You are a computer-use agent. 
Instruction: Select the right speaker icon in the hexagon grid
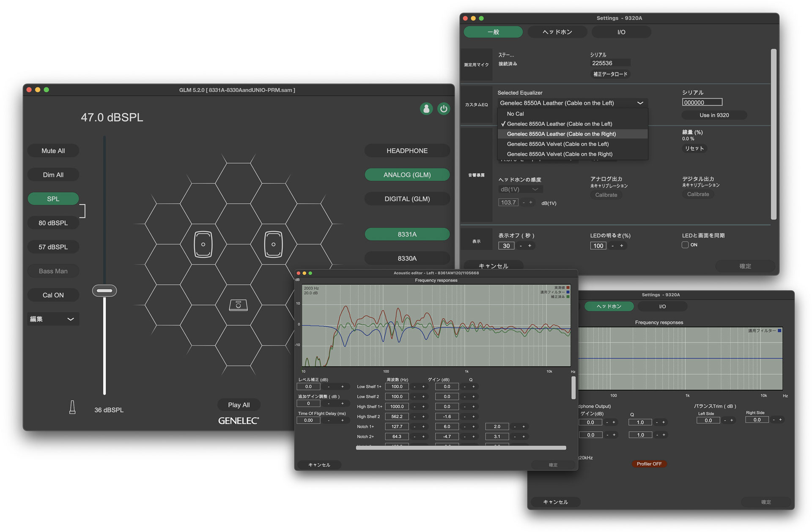[273, 244]
